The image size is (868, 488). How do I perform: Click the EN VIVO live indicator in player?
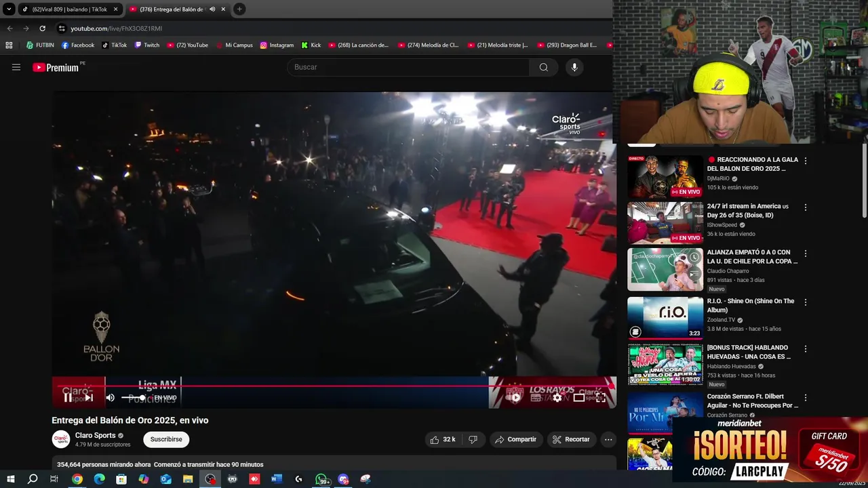pyautogui.click(x=165, y=398)
